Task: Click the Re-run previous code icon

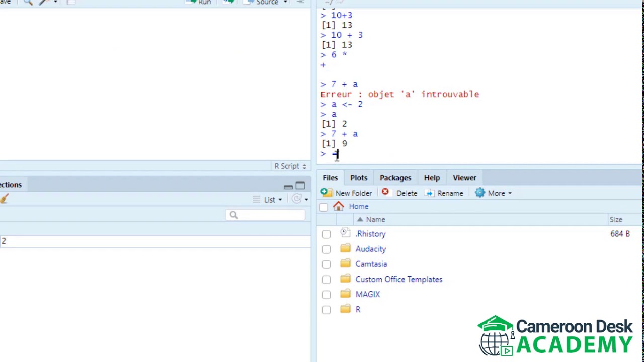Action: pyautogui.click(x=229, y=2)
